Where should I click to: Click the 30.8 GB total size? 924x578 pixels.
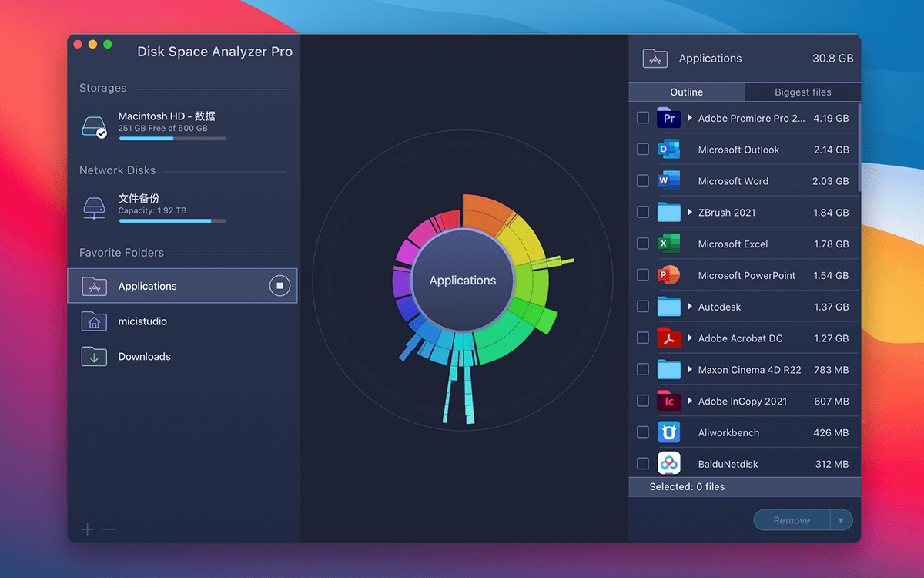(x=832, y=59)
